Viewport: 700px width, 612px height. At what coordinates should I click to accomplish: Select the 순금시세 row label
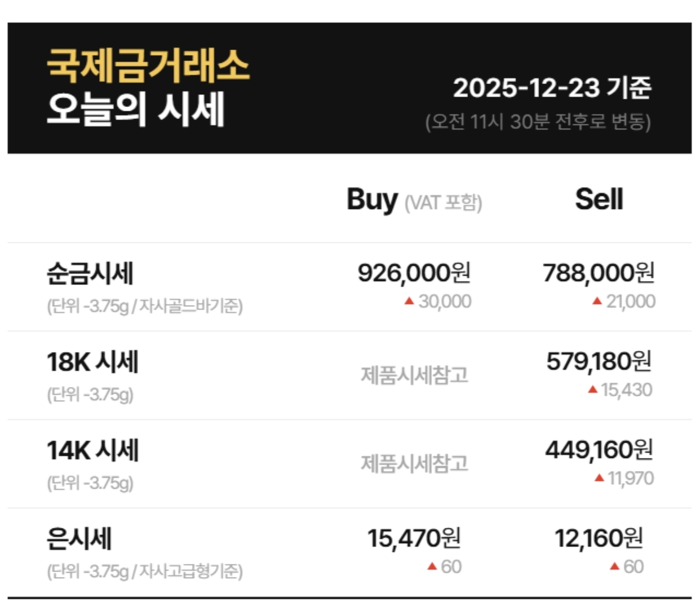[x=90, y=273]
